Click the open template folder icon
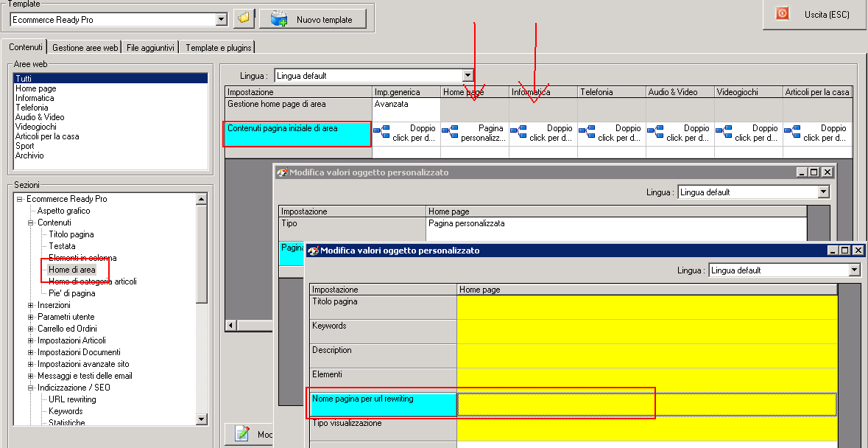 click(244, 19)
